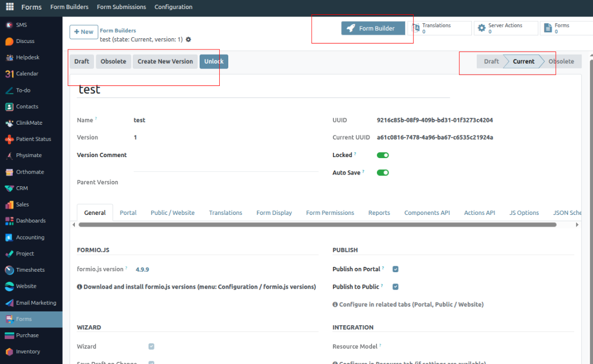Image resolution: width=593 pixels, height=364 pixels.
Task: Open CRM app in sidebar
Action: click(10, 188)
